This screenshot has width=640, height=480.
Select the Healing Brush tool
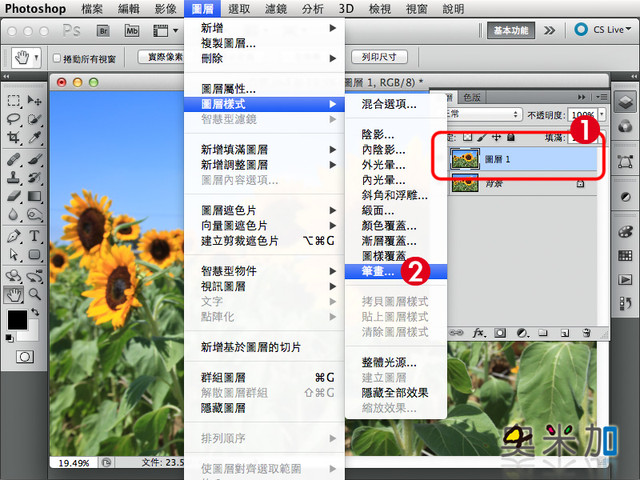(13, 159)
